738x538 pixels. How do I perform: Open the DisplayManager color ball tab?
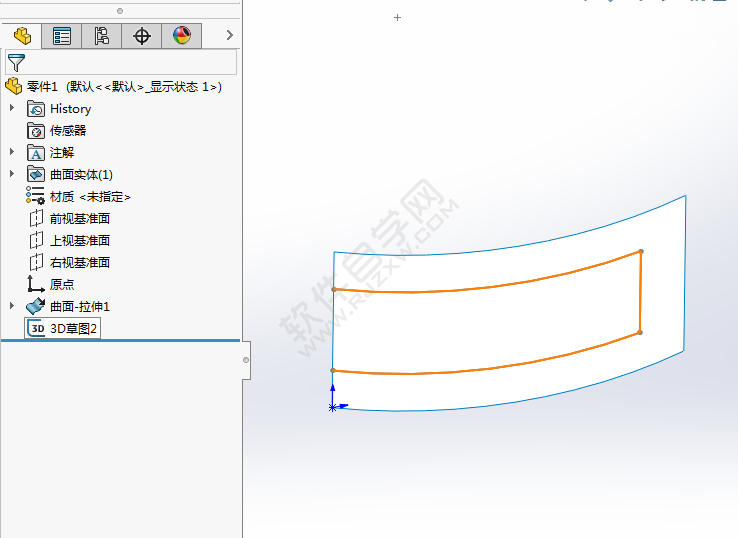pos(182,36)
